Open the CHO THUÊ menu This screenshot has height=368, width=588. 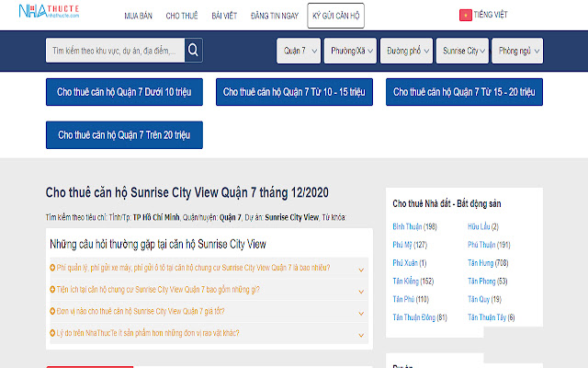pos(182,16)
